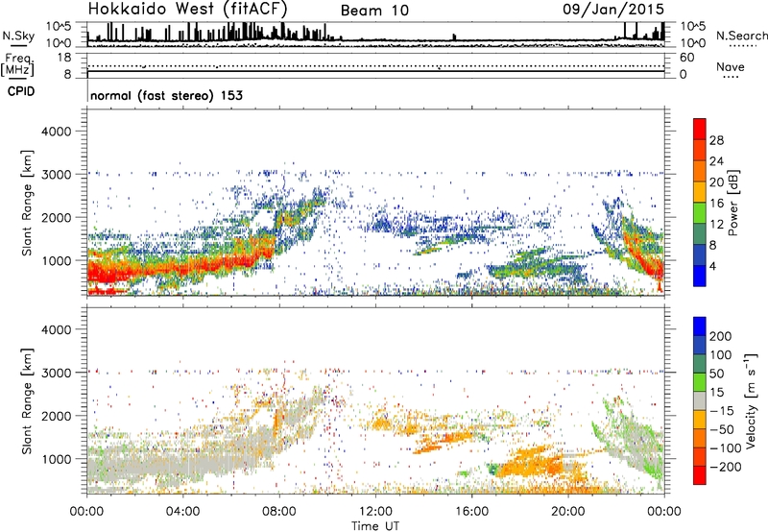
Task: Select the 'Time UT' axis title
Action: point(375,525)
